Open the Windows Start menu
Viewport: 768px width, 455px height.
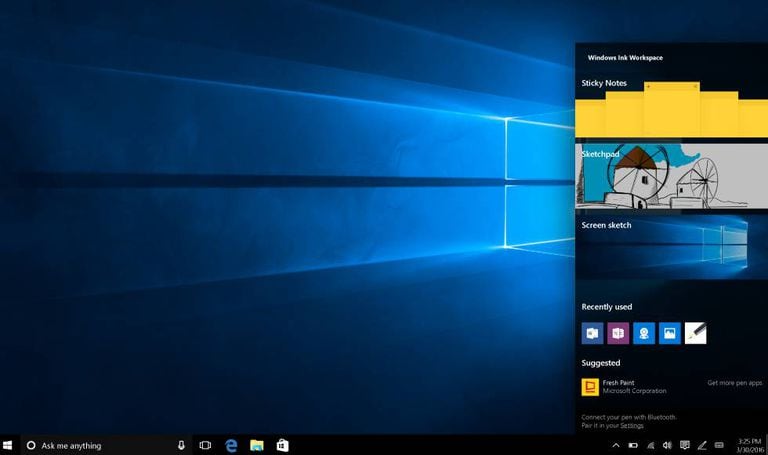[9, 445]
